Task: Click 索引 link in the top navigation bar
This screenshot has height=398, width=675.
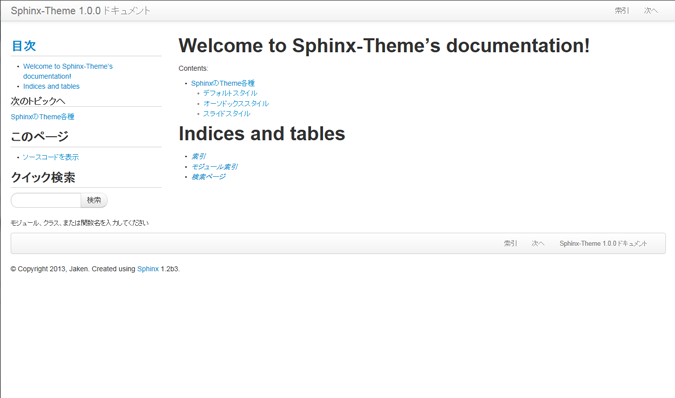Action: pyautogui.click(x=622, y=11)
